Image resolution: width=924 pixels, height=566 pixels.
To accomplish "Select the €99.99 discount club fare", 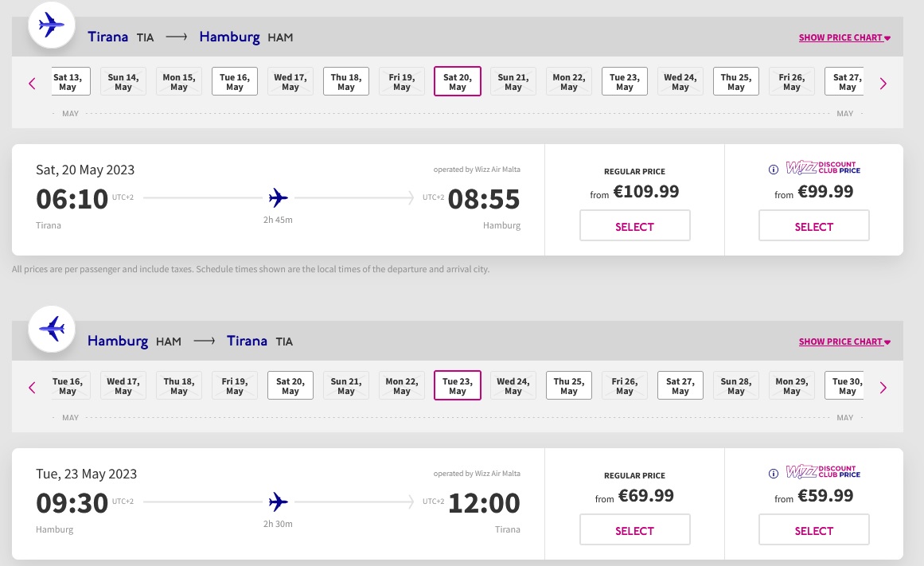I will [813, 227].
